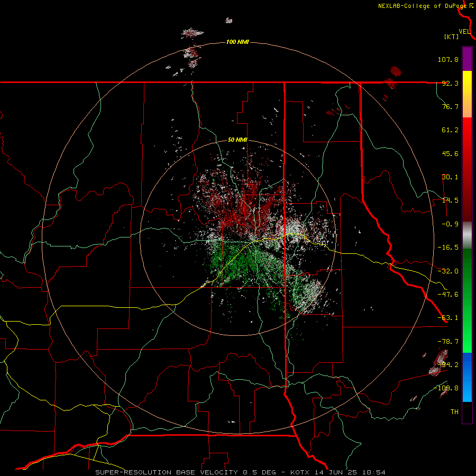The image size is (476, 476).
Task: Select the 50 NMI range ring label
Action: point(237,140)
